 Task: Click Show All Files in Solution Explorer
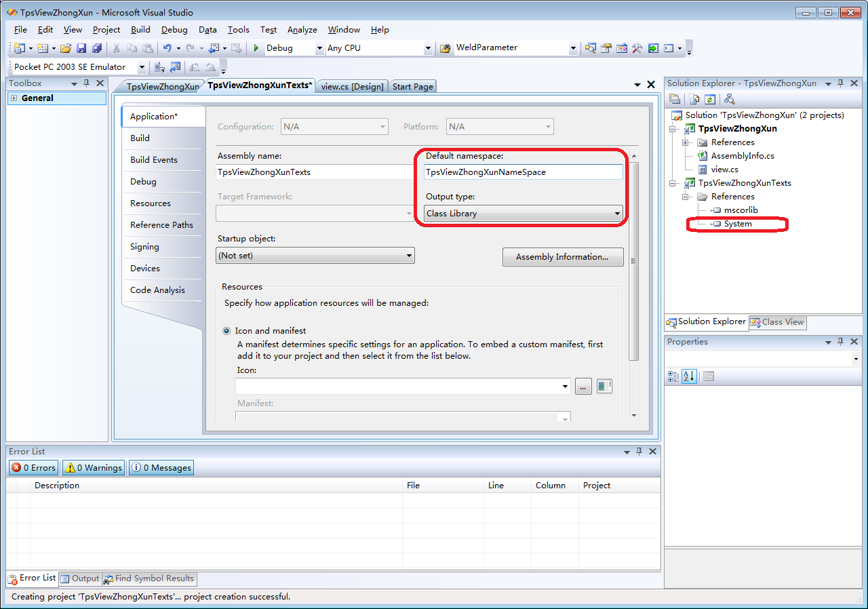coord(694,99)
